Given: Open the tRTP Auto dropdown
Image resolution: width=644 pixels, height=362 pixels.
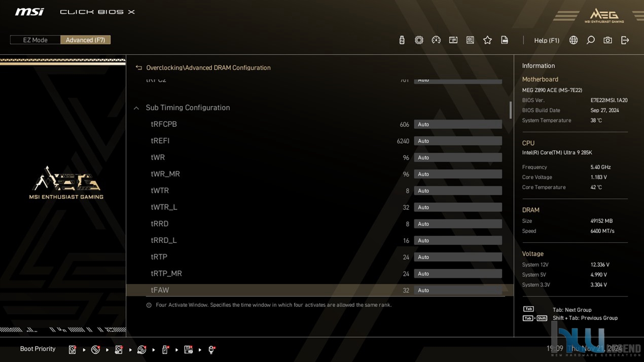Looking at the screenshot, I should 458,257.
